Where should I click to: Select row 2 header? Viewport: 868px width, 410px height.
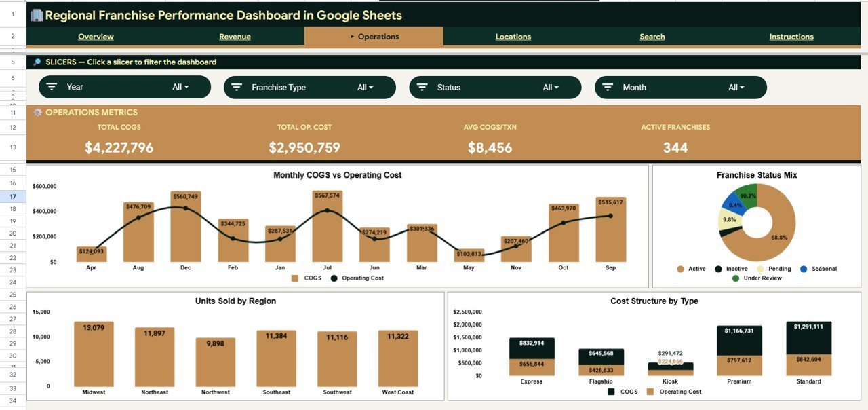(x=13, y=37)
